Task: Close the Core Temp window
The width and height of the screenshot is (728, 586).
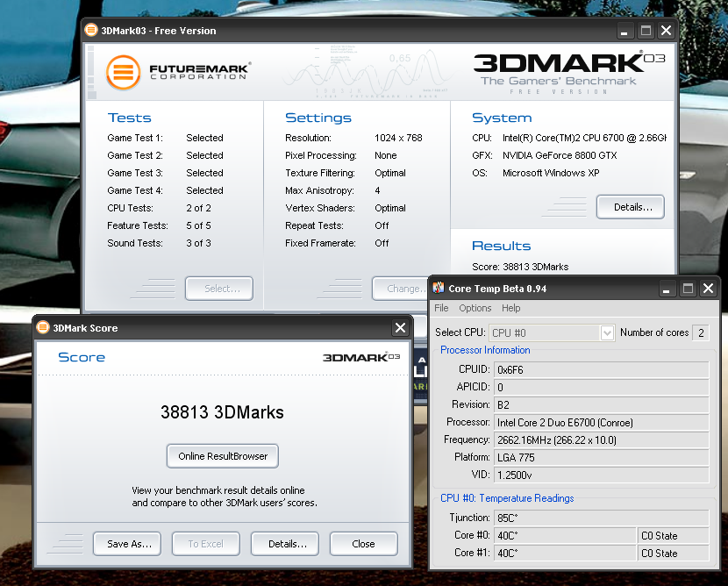Action: [x=708, y=289]
